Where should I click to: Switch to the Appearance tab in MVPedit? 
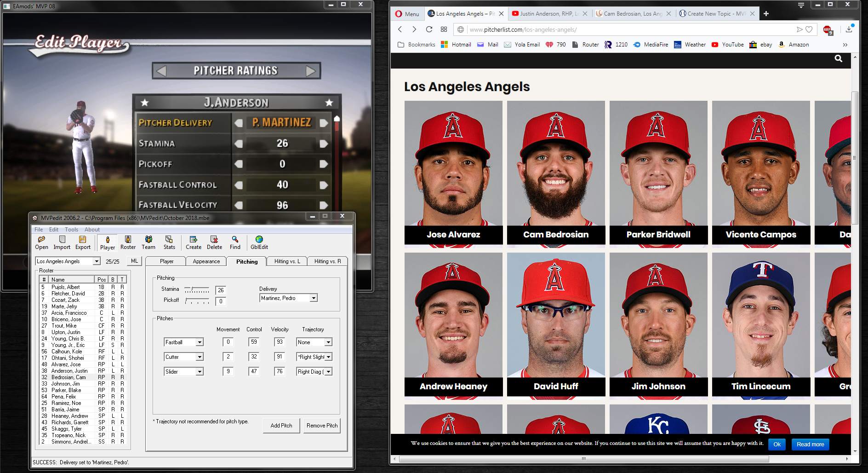[206, 261]
